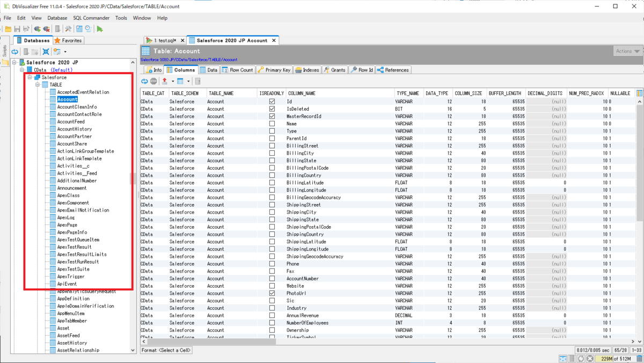This screenshot has height=363, width=644.
Task: Select AccountHistory table in the tree
Action: click(74, 129)
